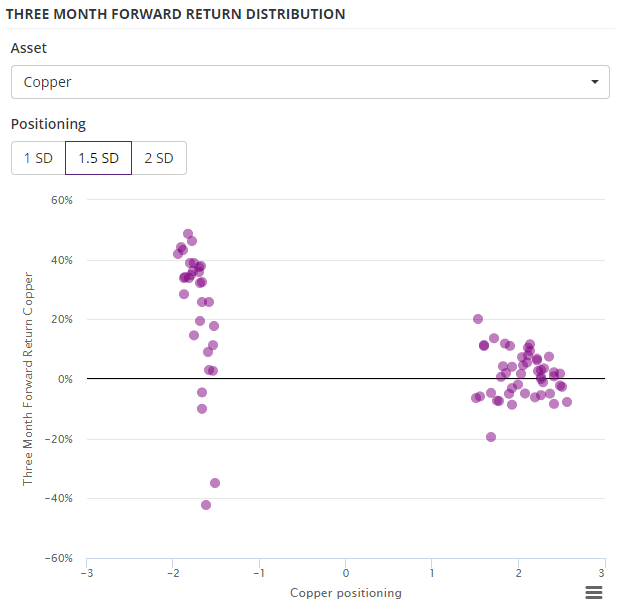
Task: Open the chart hamburger menu icon
Action: 594,592
